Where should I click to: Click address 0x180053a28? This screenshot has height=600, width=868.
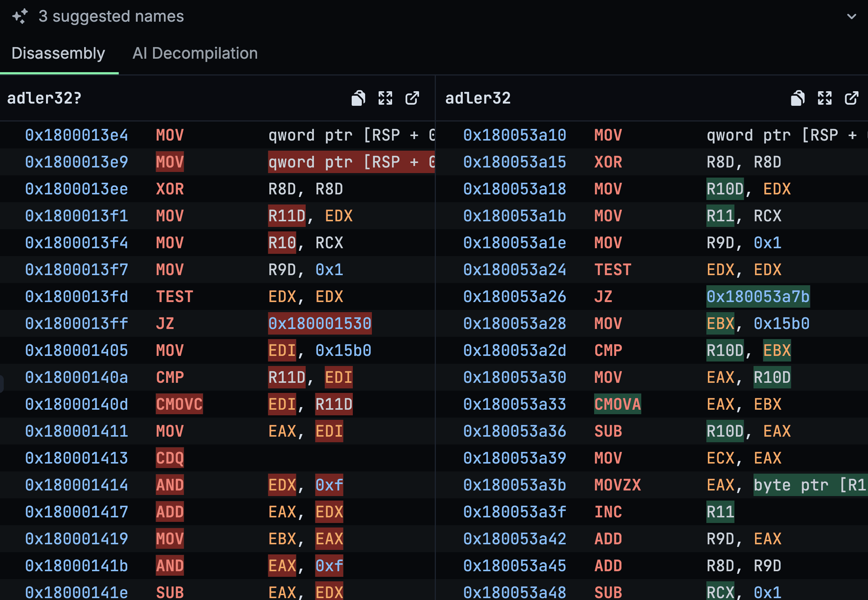[x=515, y=324]
